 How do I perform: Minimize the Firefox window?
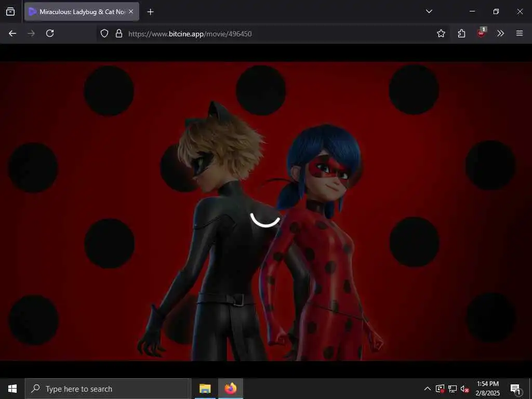tap(472, 11)
